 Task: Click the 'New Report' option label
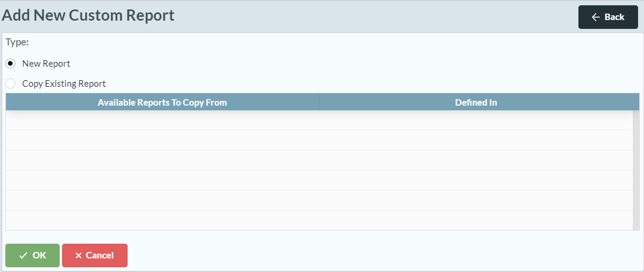46,64
